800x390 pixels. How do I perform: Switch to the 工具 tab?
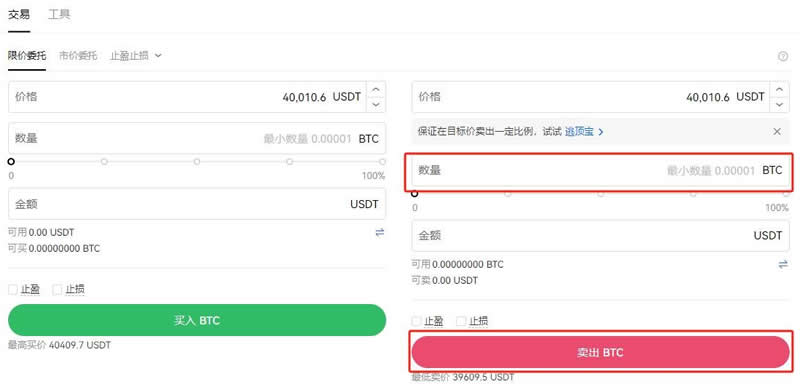tap(59, 15)
